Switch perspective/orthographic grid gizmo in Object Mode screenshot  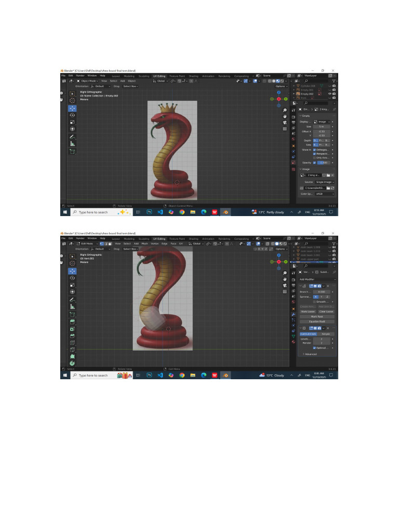click(x=285, y=129)
